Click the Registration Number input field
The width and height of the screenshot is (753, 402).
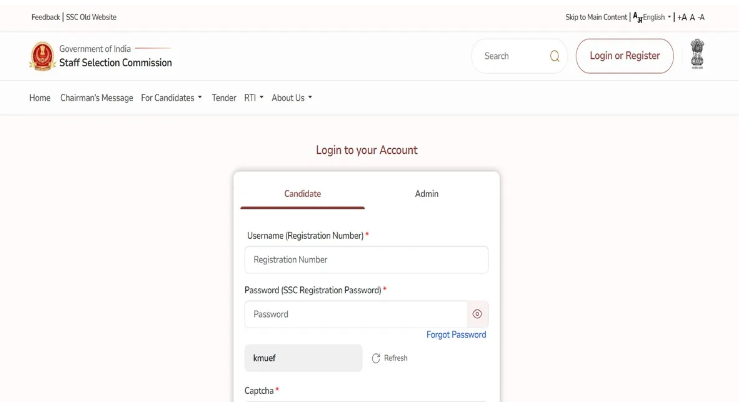[366, 260]
